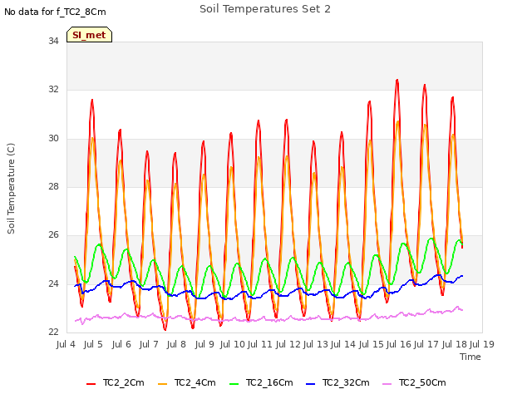Click the Jul 18 x-axis tick label

click(455, 344)
